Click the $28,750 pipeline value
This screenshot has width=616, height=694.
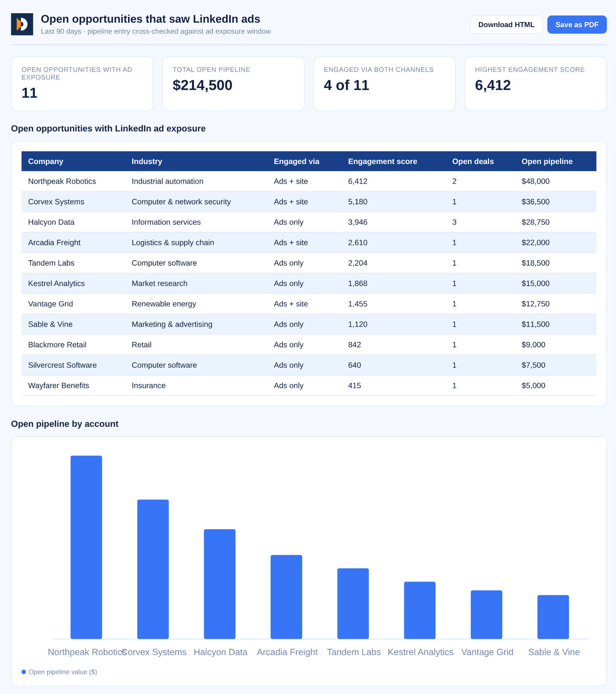pyautogui.click(x=535, y=222)
